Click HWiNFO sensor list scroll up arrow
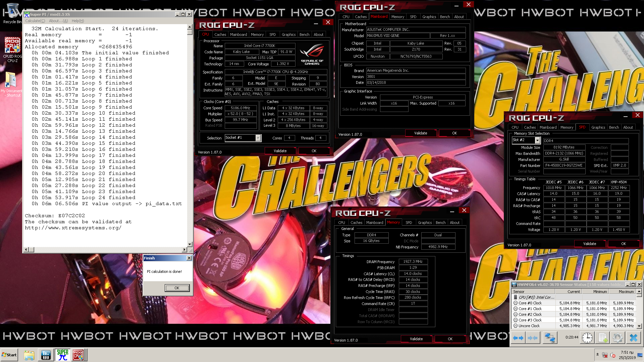The image size is (644, 362). point(639,292)
